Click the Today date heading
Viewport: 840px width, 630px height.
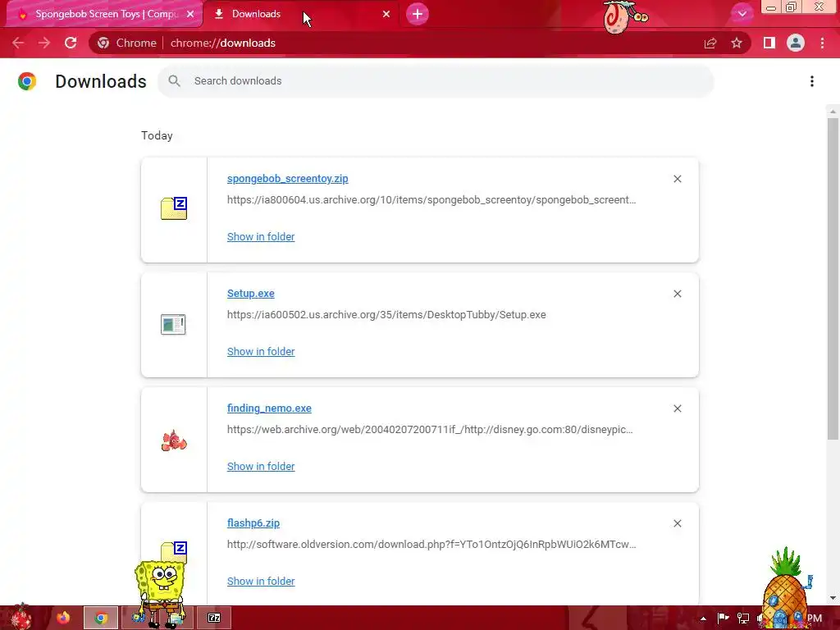157,135
